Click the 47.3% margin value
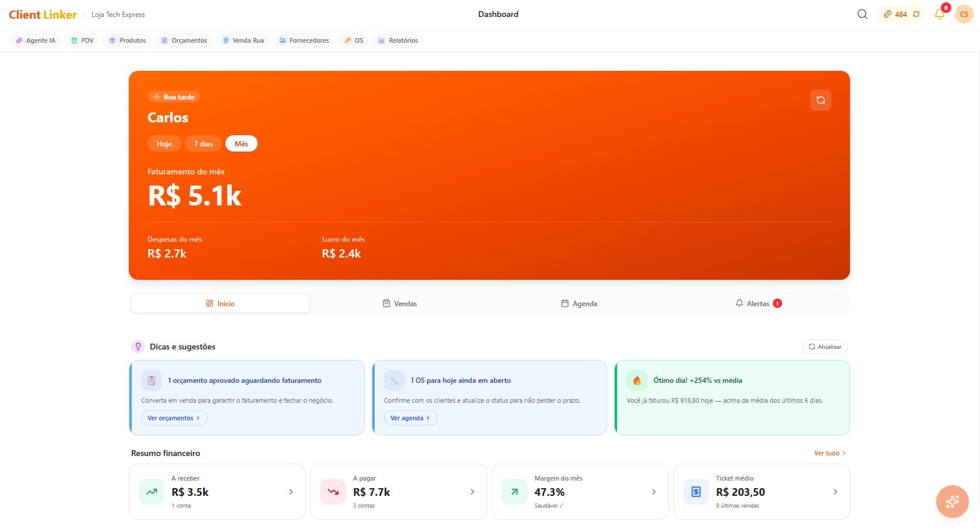This screenshot has height=528, width=980. coord(550,492)
